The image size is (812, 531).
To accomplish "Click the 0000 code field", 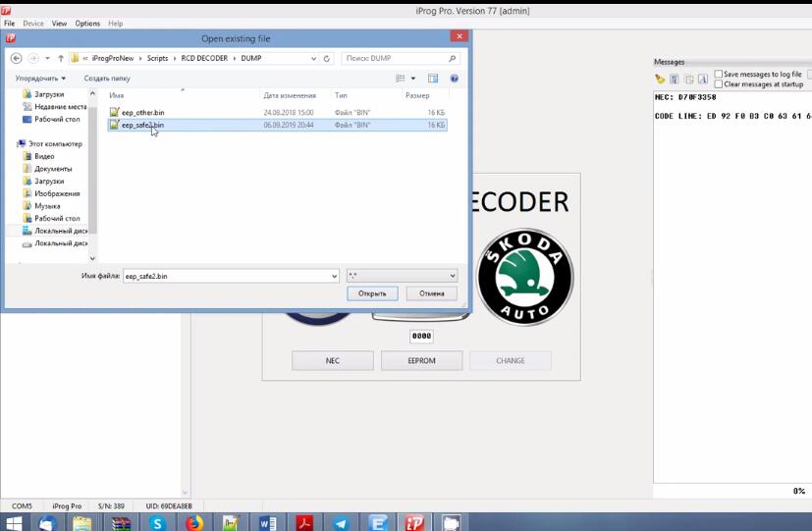I will [x=421, y=337].
